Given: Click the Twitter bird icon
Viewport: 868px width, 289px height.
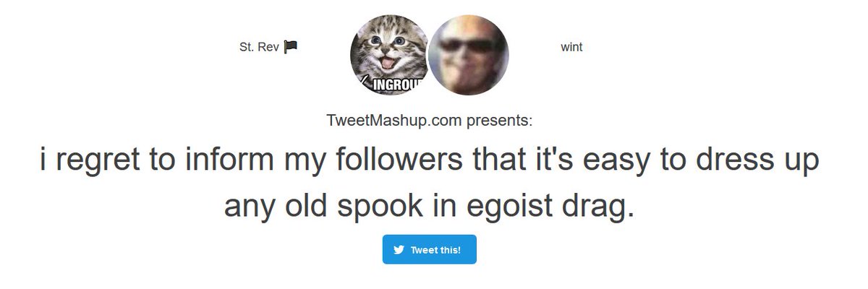Looking at the screenshot, I should coord(399,250).
